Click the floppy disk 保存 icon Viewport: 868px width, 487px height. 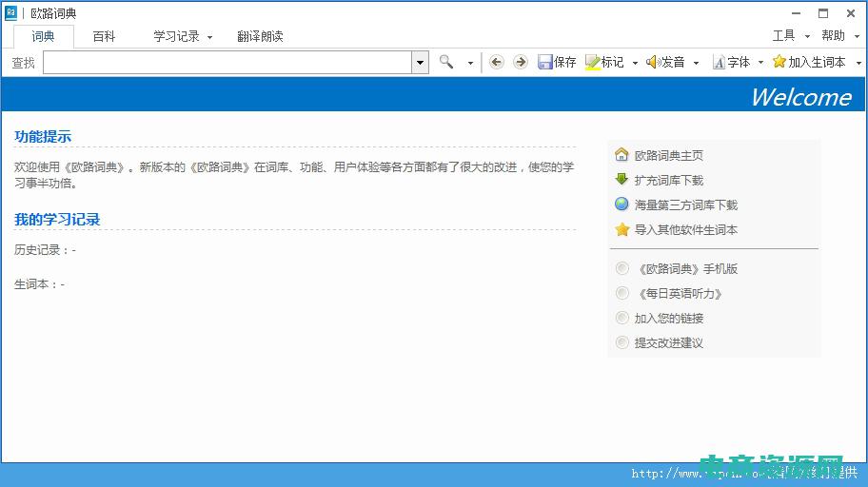pyautogui.click(x=545, y=62)
